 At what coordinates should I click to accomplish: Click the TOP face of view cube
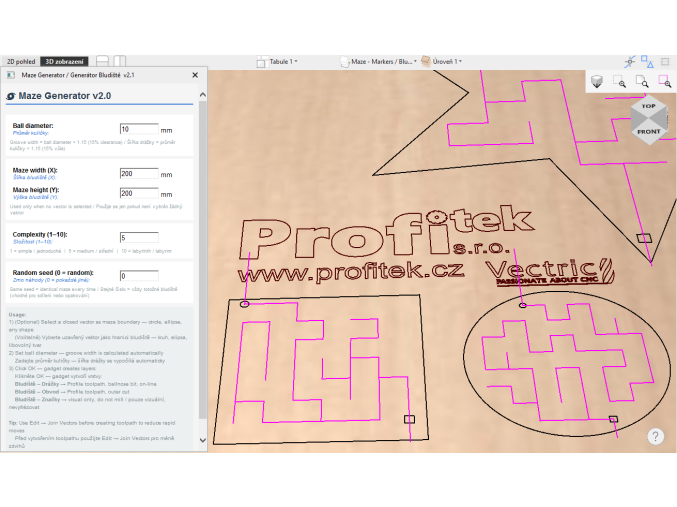click(x=649, y=106)
